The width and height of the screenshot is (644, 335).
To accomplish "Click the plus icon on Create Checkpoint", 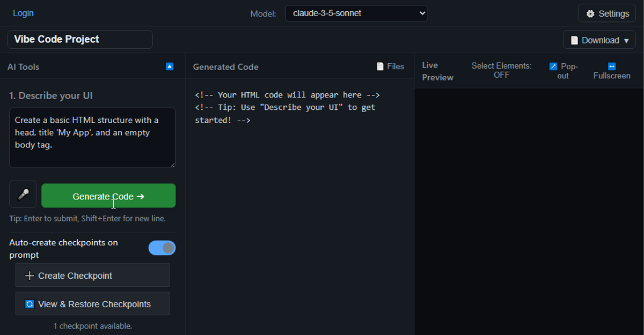I will pyautogui.click(x=30, y=276).
